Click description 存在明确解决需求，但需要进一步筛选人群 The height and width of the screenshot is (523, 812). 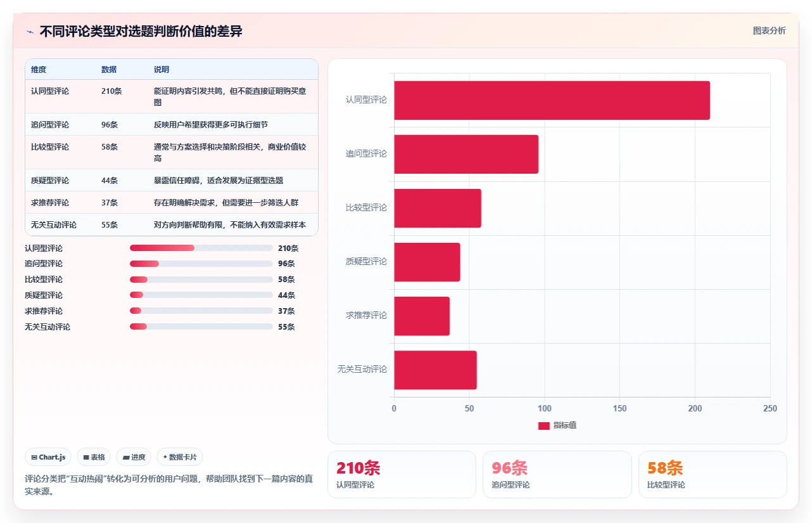(226, 202)
